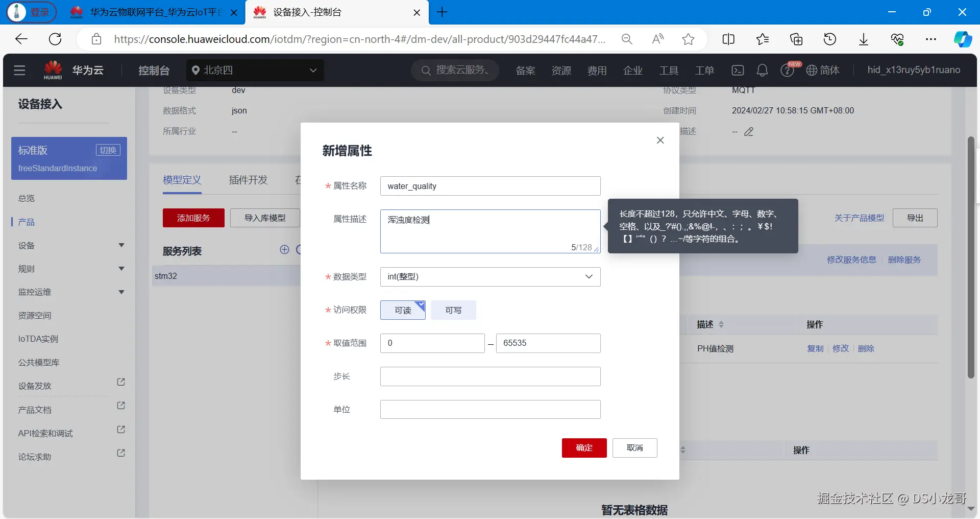The height and width of the screenshot is (519, 980).
Task: Open the browser collections icon
Action: [796, 39]
